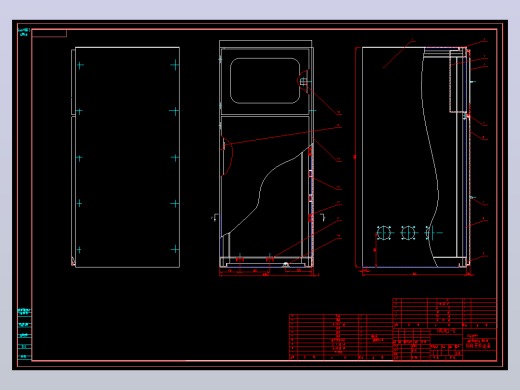The height and width of the screenshot is (390, 520).
Task: Click the red parts list table beside the title block
Action: 341,337
